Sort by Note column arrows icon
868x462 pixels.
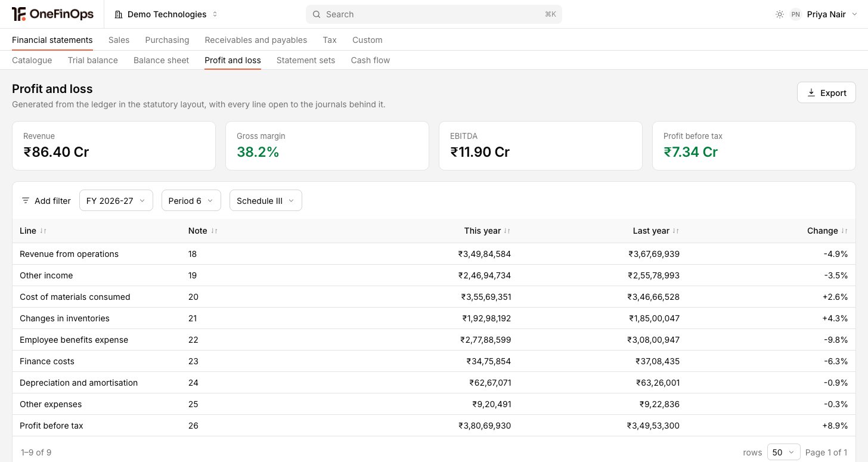(215, 231)
